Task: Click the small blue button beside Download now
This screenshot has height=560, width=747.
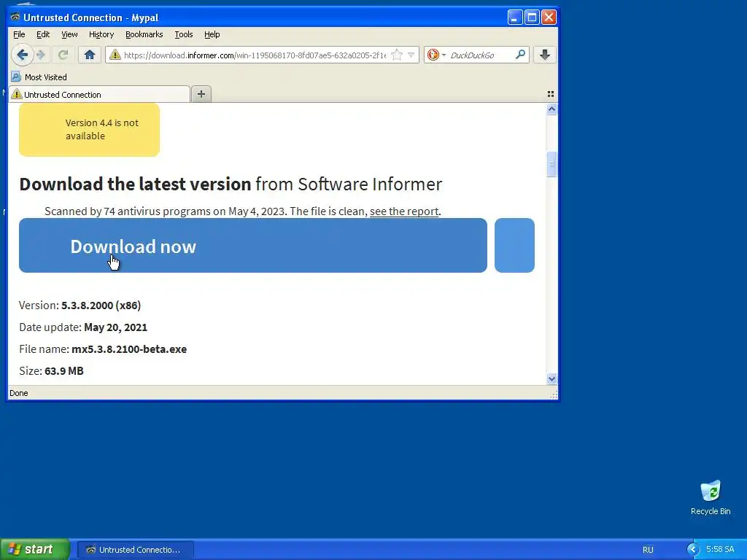Action: (x=514, y=246)
